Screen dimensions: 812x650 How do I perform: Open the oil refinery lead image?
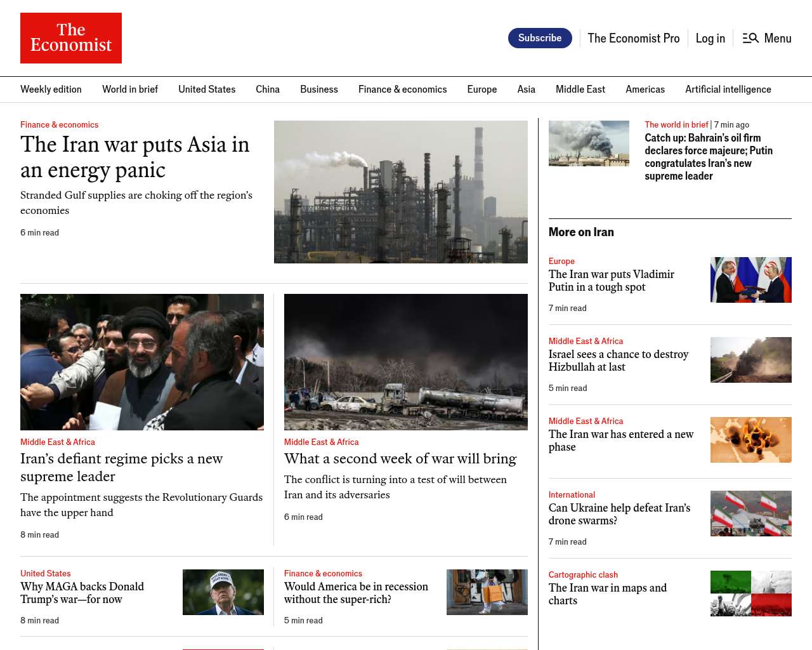click(x=400, y=192)
